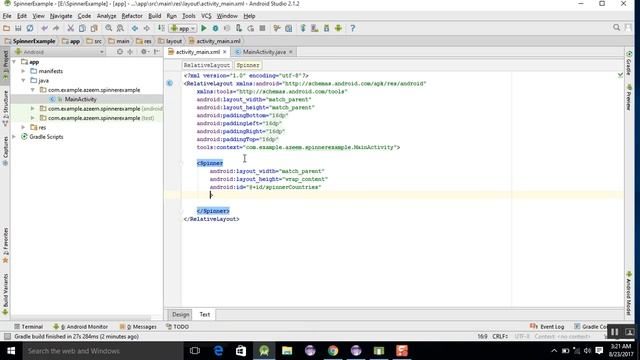Open the Build menu
Screen dimensions: 640x360
(154, 16)
